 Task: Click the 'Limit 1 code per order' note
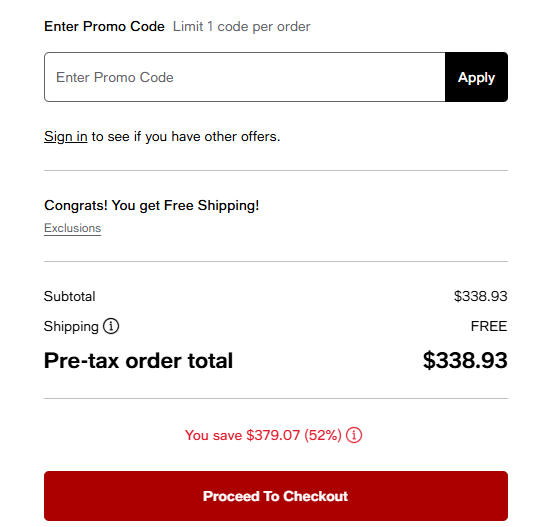click(x=242, y=27)
